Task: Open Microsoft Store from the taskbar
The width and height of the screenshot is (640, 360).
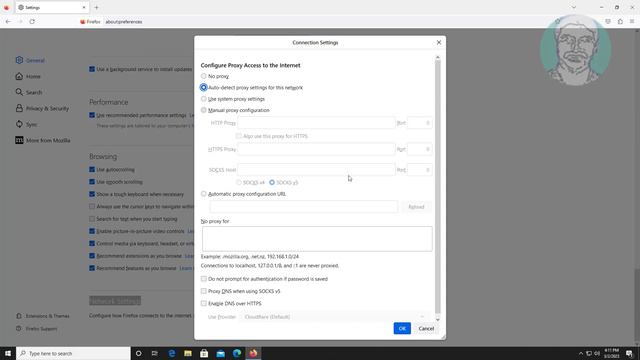Action: click(204, 353)
